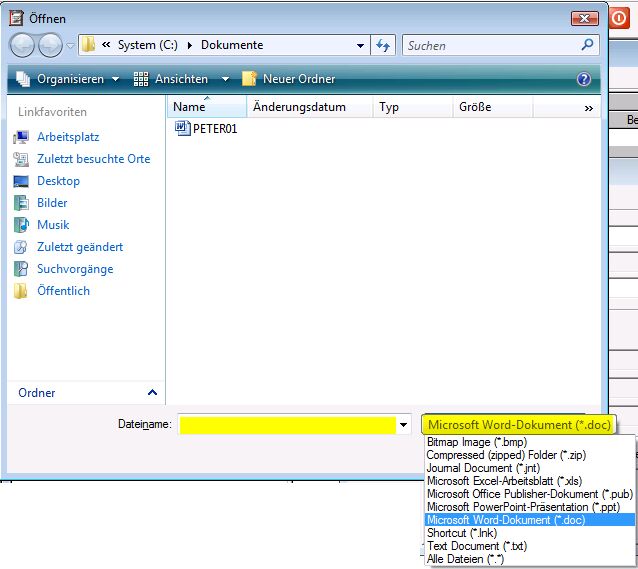Screen dimensions: 638x569
Task: Open Bilder favorites link
Action: point(52,203)
